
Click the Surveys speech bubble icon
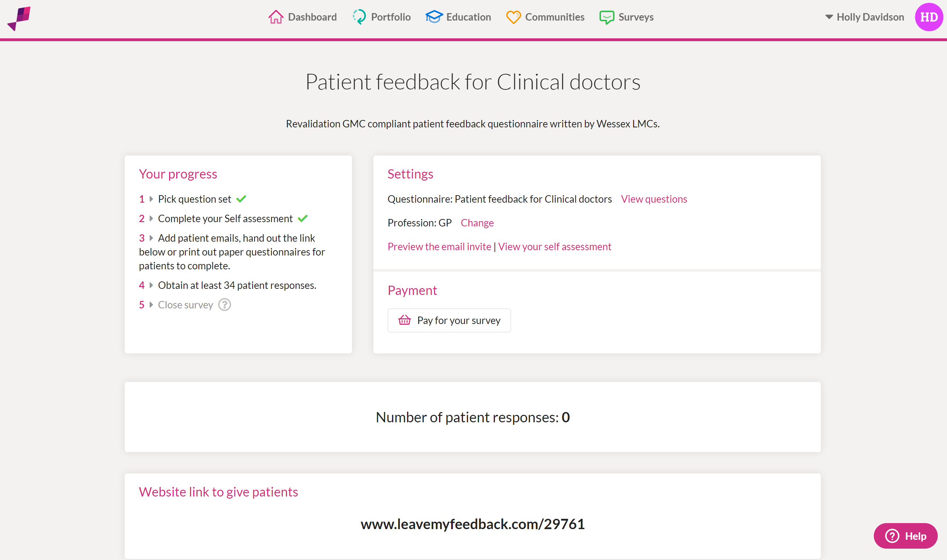[x=607, y=17]
